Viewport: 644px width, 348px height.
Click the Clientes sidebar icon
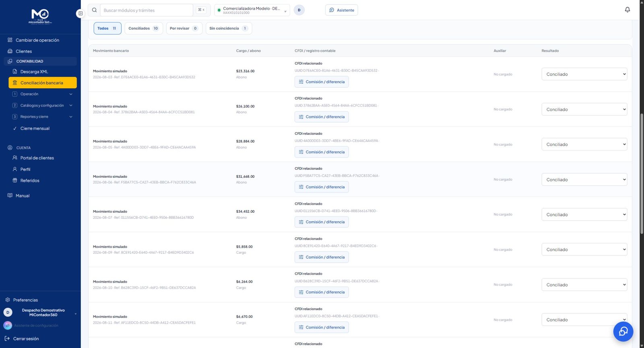(x=10, y=51)
